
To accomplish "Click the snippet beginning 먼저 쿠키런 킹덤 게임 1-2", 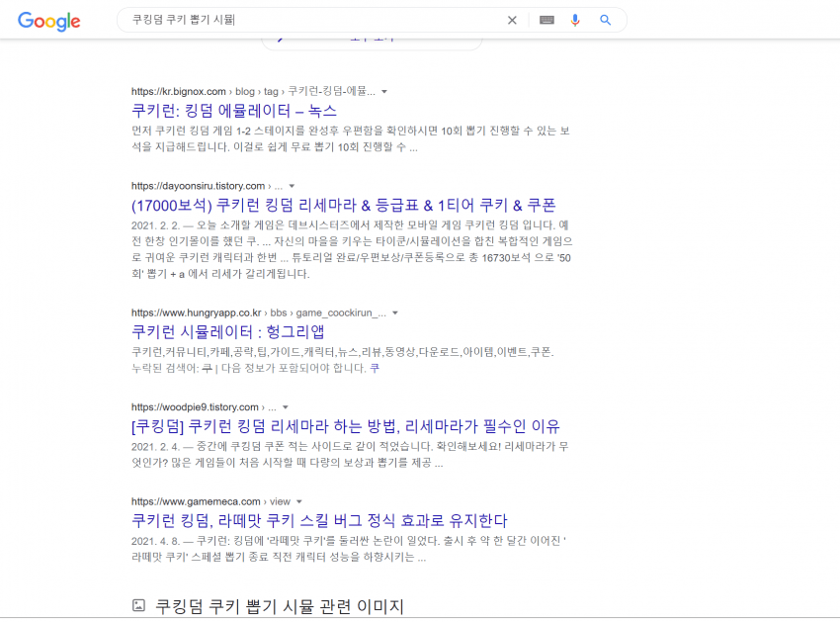I will [x=351, y=138].
